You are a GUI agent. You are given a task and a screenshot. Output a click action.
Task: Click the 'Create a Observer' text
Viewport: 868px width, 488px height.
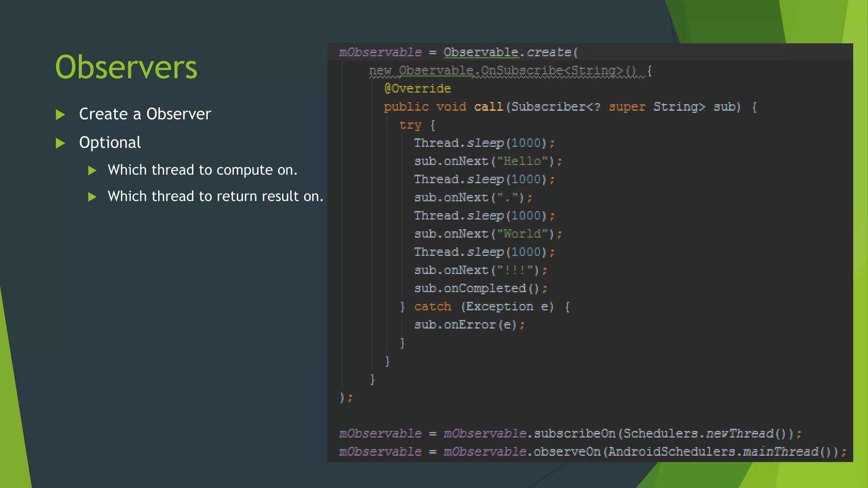tap(145, 114)
